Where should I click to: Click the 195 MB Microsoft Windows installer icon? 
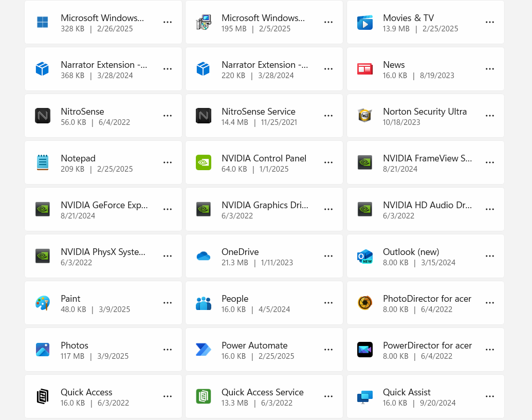204,23
